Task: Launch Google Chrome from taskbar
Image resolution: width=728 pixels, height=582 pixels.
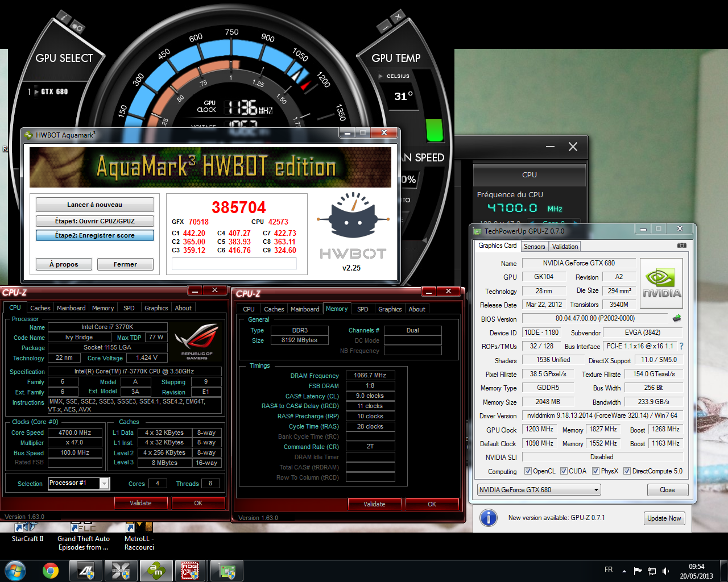Action: (x=51, y=571)
